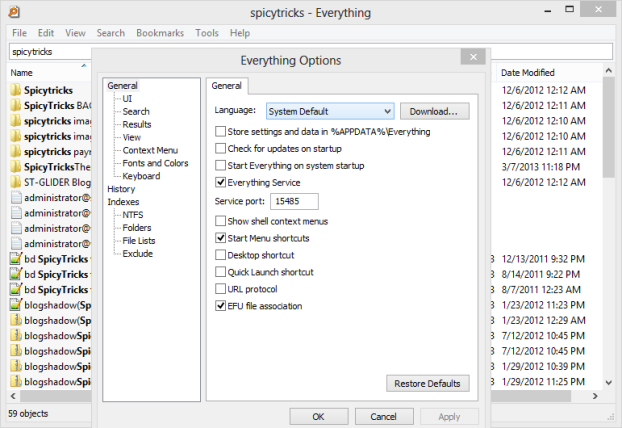The height and width of the screenshot is (428, 622).
Task: Click the Everything app icon in title bar
Action: tap(14, 12)
